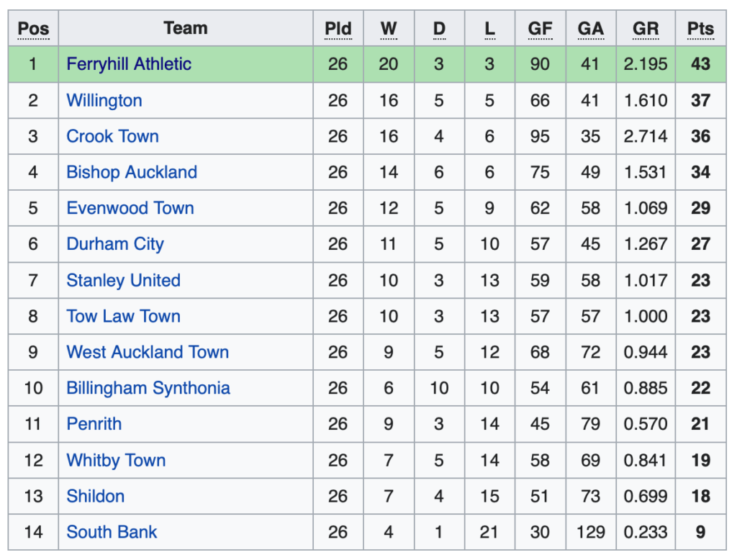Open the Bishop Auckland team page

tap(132, 173)
